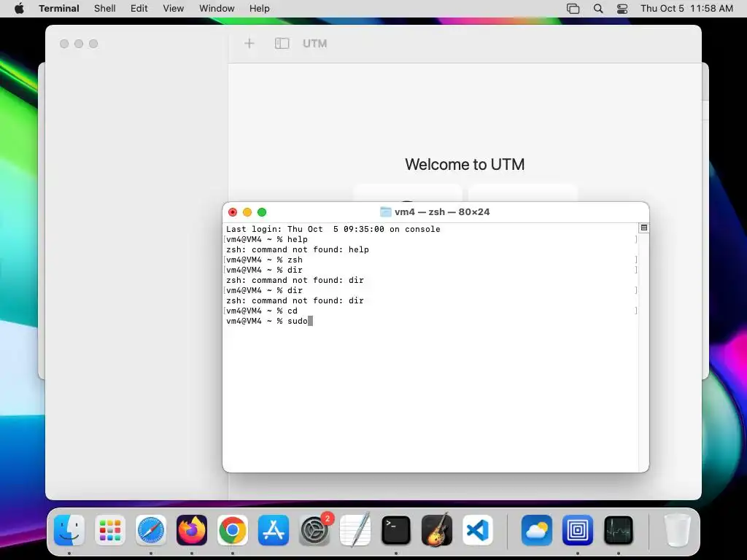The width and height of the screenshot is (747, 560).
Task: Click the vm4 folder proxy icon
Action: coord(385,212)
